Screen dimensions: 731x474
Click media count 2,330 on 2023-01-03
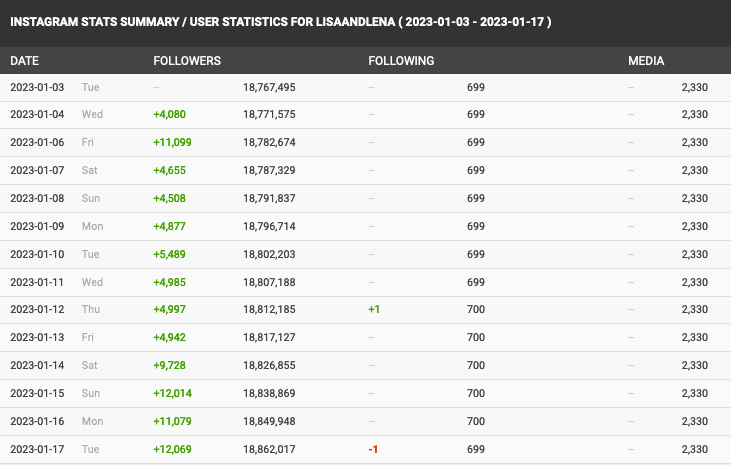[x=695, y=87]
